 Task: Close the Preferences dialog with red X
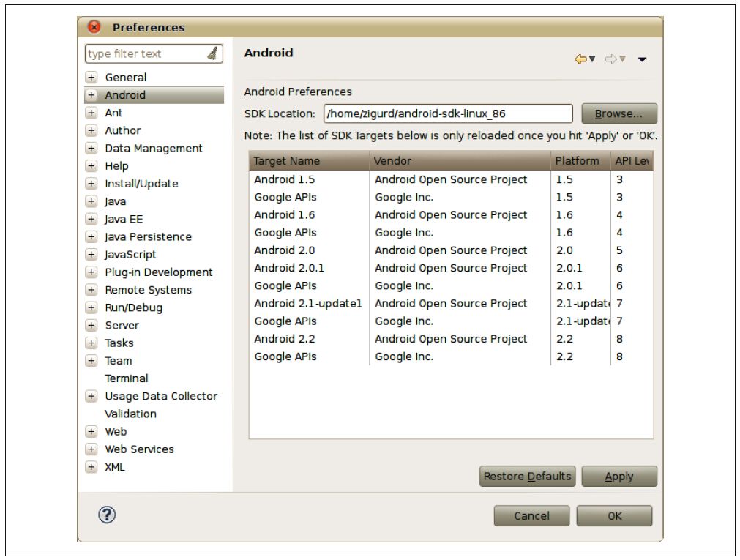(94, 27)
